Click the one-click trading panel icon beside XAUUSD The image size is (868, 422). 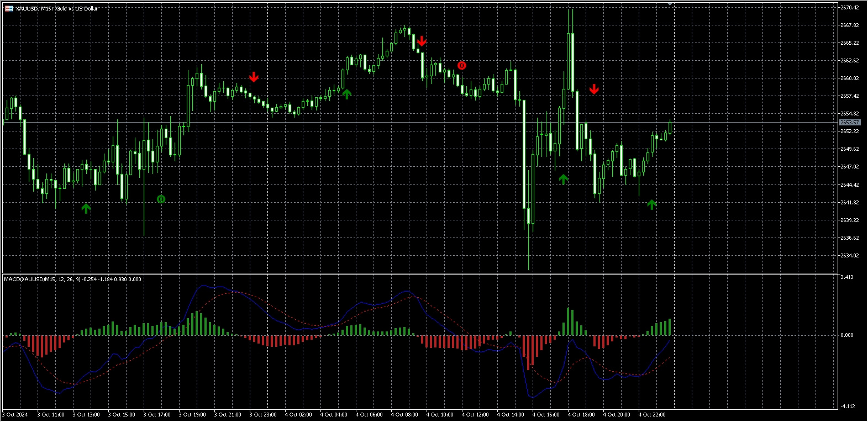click(9, 8)
